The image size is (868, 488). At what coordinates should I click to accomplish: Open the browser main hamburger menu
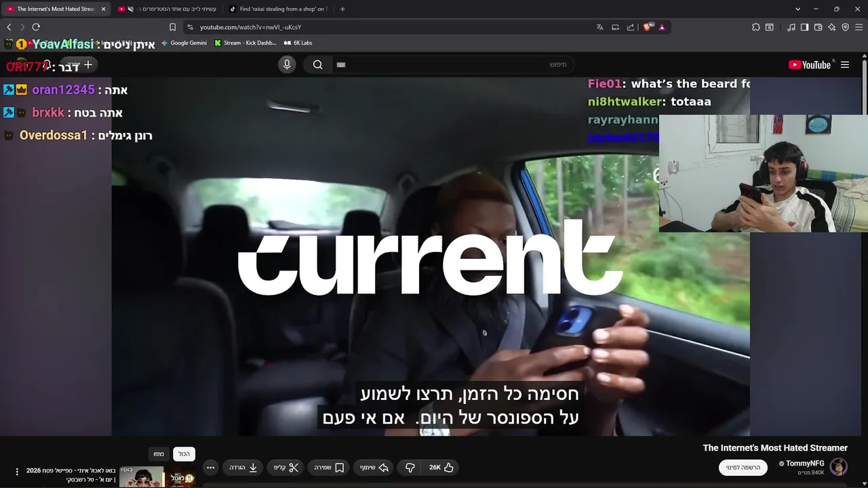click(x=859, y=27)
